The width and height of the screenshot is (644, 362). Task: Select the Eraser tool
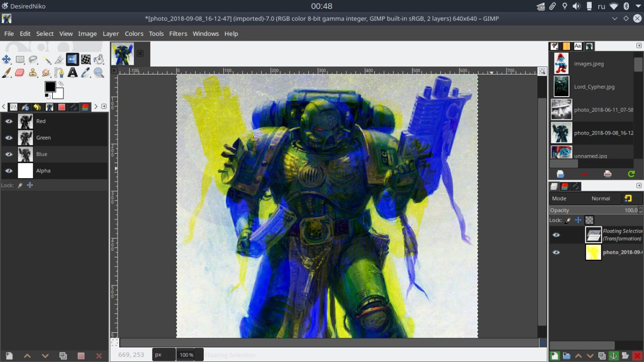20,73
